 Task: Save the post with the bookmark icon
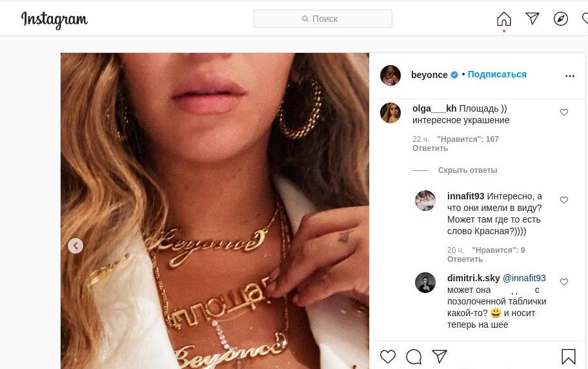569,356
